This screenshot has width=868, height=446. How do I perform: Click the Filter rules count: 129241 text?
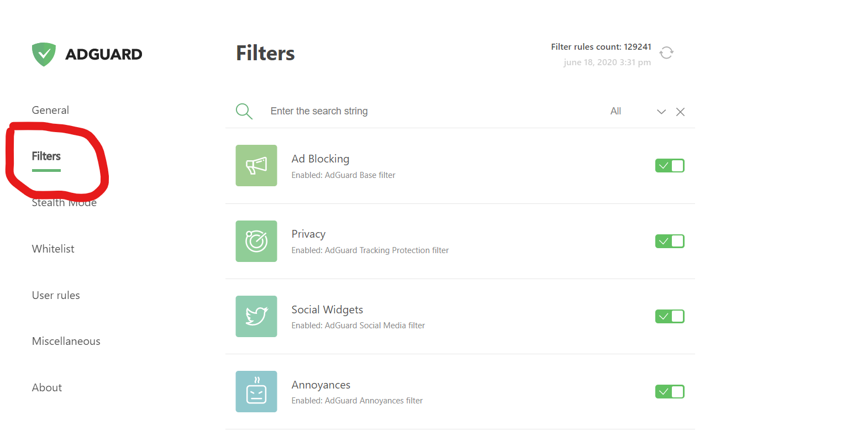coord(601,47)
